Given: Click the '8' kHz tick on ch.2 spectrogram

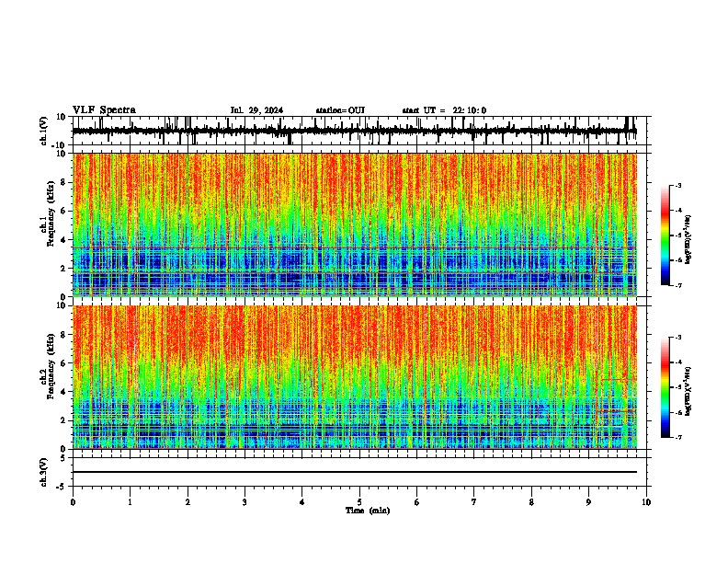Looking at the screenshot, I should click(63, 335).
